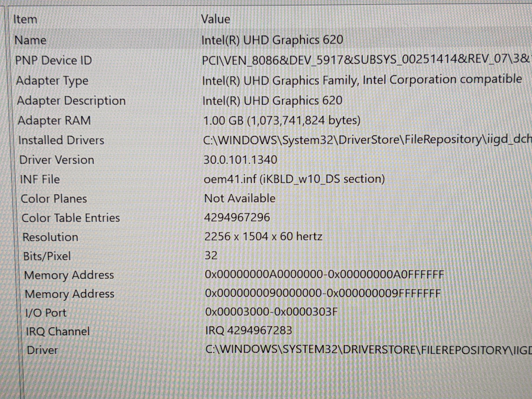Select Memory Address label for 0xA0000000 range
Screen dimensions: 532x399
[69, 275]
